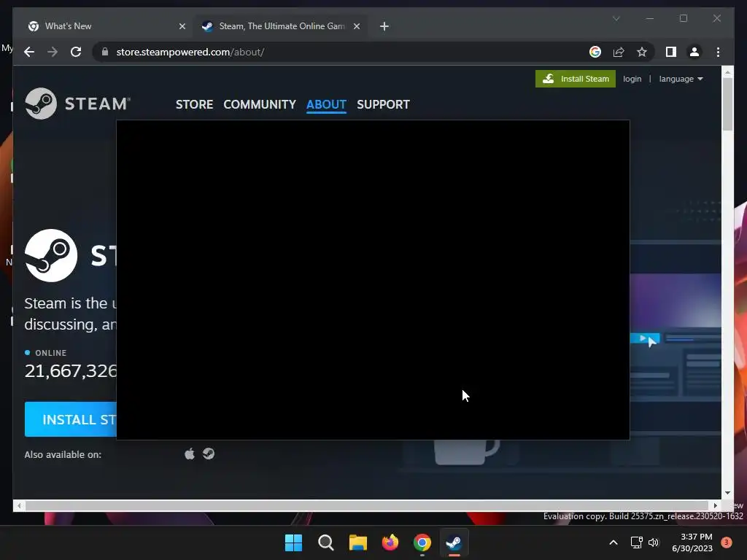This screenshot has height=560, width=747.
Task: Open the language dropdown
Action: [681, 79]
